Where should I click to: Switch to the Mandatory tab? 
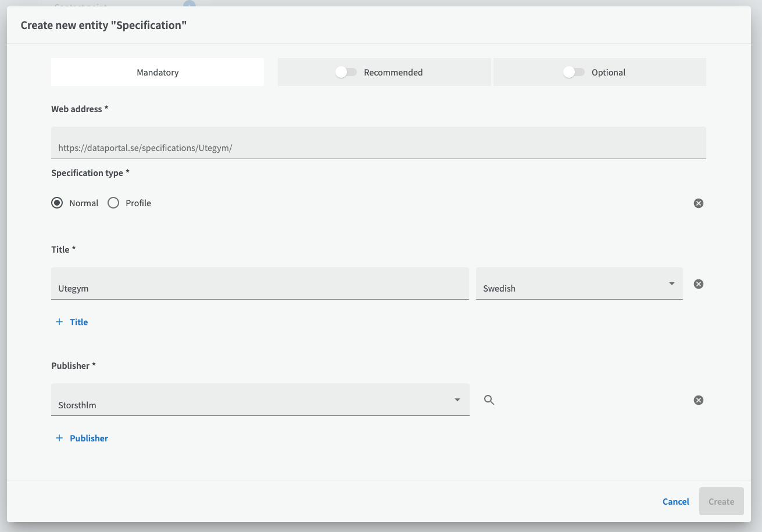158,73
